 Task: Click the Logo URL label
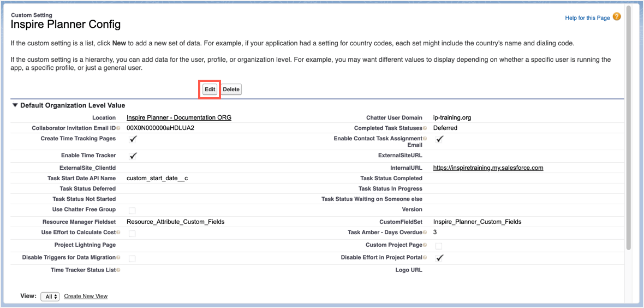point(409,270)
